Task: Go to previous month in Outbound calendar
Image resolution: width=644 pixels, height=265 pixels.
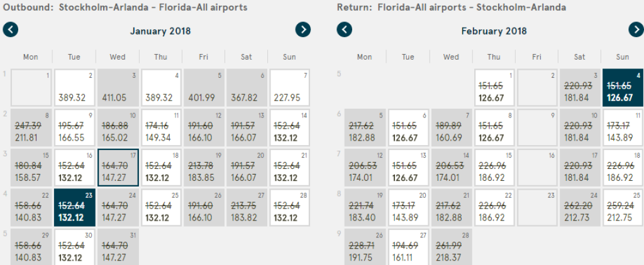Action: coord(11,30)
